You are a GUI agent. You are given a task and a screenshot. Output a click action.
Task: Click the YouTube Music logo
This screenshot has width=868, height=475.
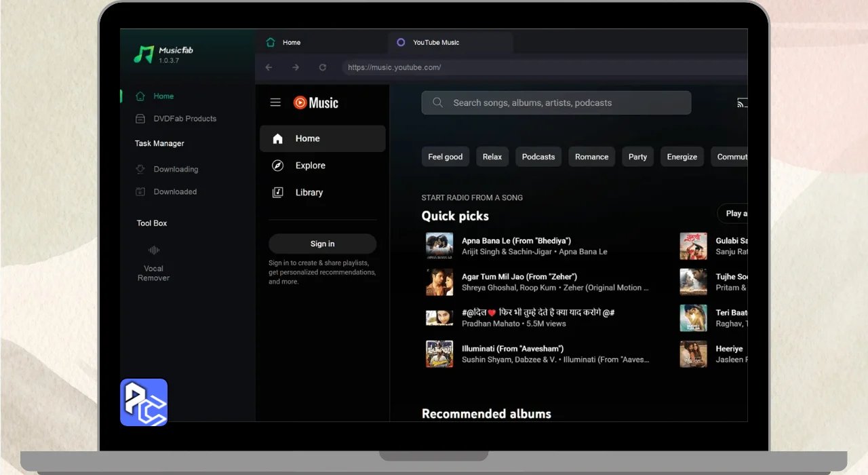point(316,102)
